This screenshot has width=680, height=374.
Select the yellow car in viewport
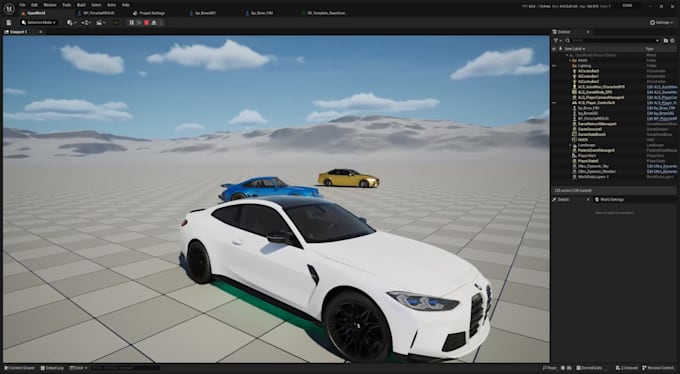348,178
